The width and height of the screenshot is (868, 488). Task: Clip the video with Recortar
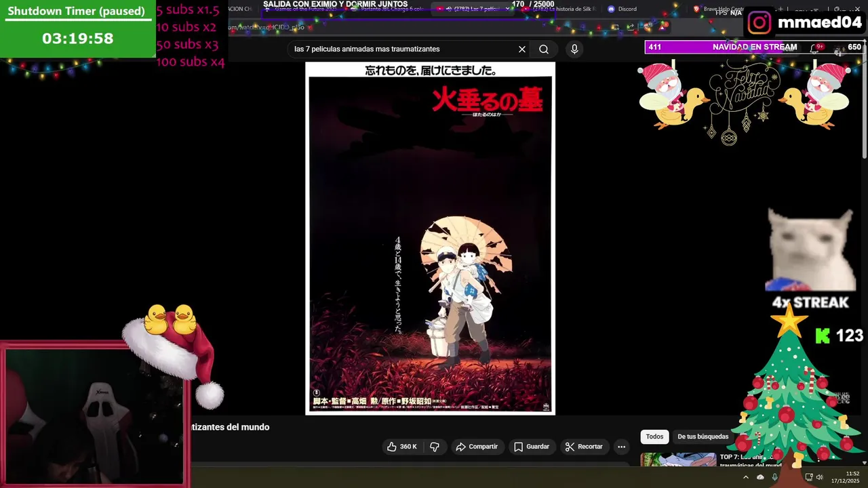[584, 447]
